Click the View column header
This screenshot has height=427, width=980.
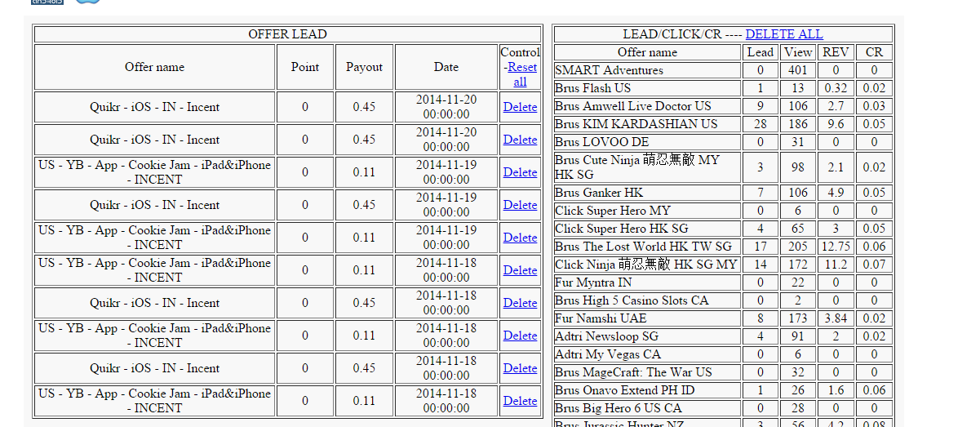[798, 52]
